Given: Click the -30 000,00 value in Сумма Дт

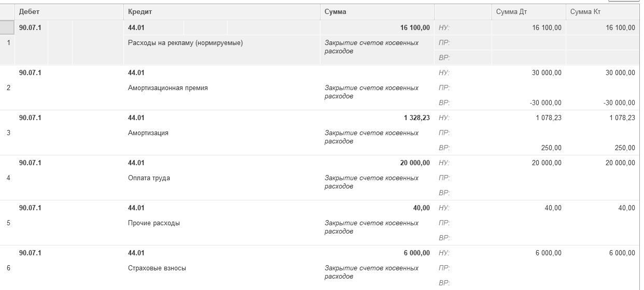Looking at the screenshot, I should click(x=545, y=103).
